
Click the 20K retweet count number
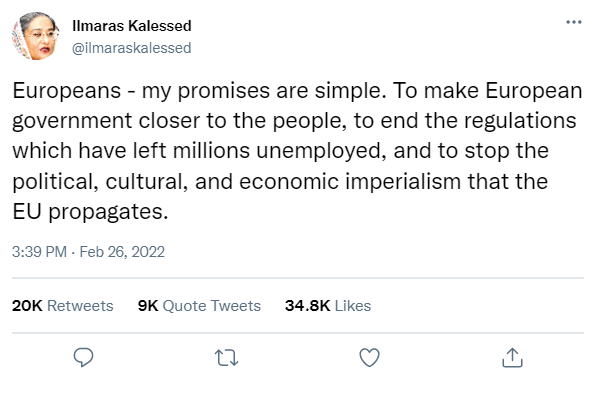(27, 306)
